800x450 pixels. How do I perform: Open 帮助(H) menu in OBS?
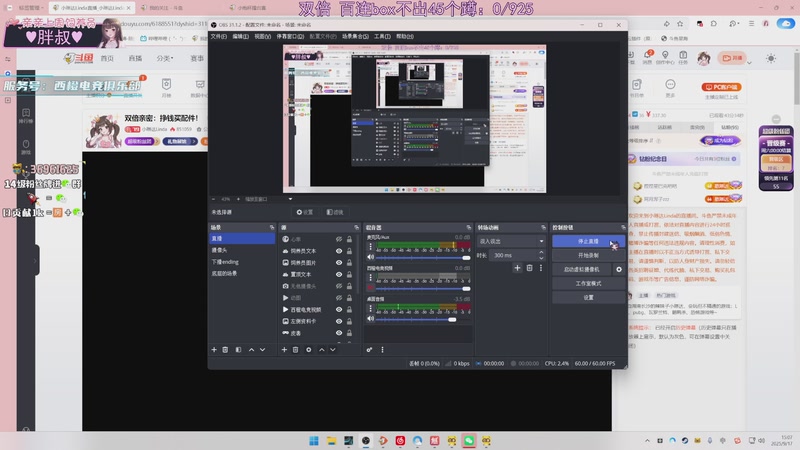coord(405,36)
